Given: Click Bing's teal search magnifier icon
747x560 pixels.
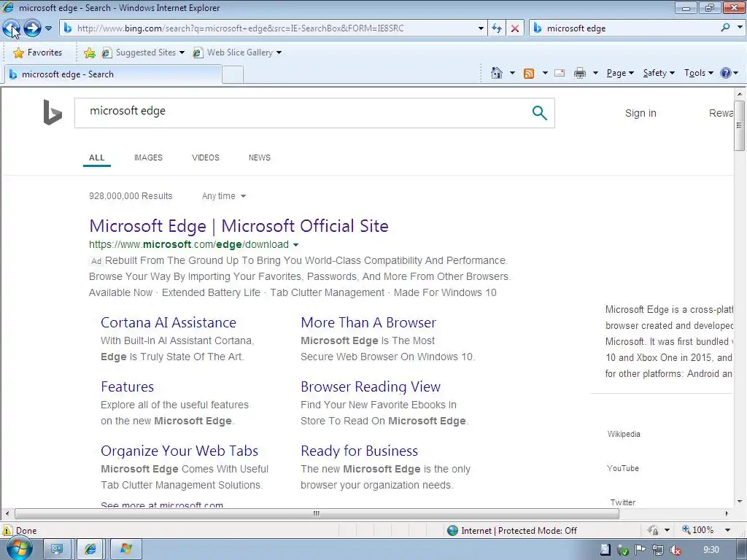Looking at the screenshot, I should pyautogui.click(x=539, y=113).
